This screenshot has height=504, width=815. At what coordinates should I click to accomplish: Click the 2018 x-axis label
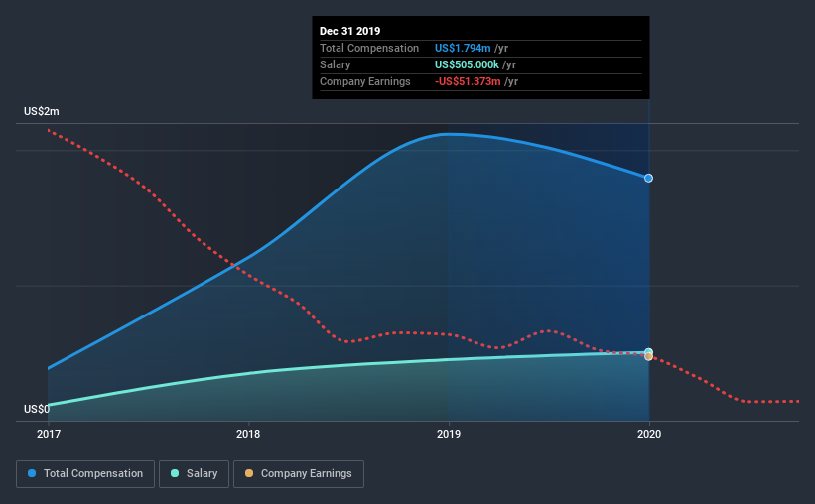(x=248, y=434)
